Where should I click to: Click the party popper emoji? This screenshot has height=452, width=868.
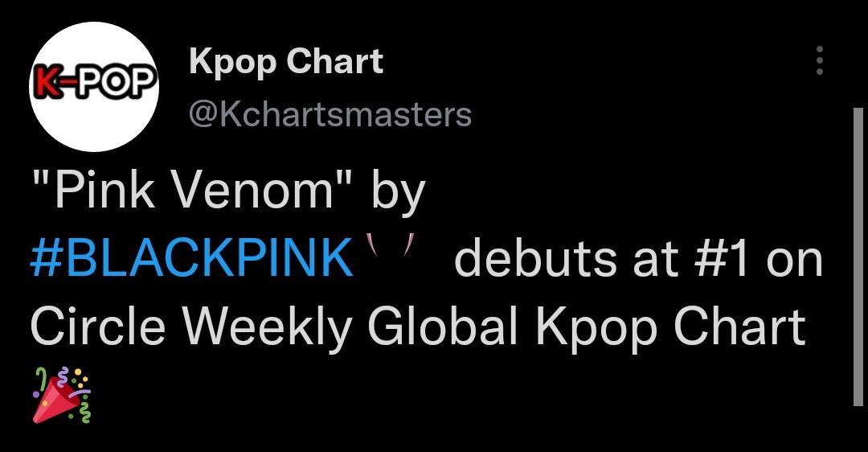[x=61, y=394]
